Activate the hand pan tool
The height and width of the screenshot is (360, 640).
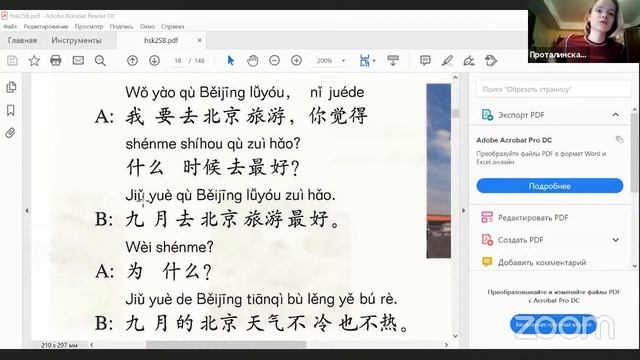(253, 61)
